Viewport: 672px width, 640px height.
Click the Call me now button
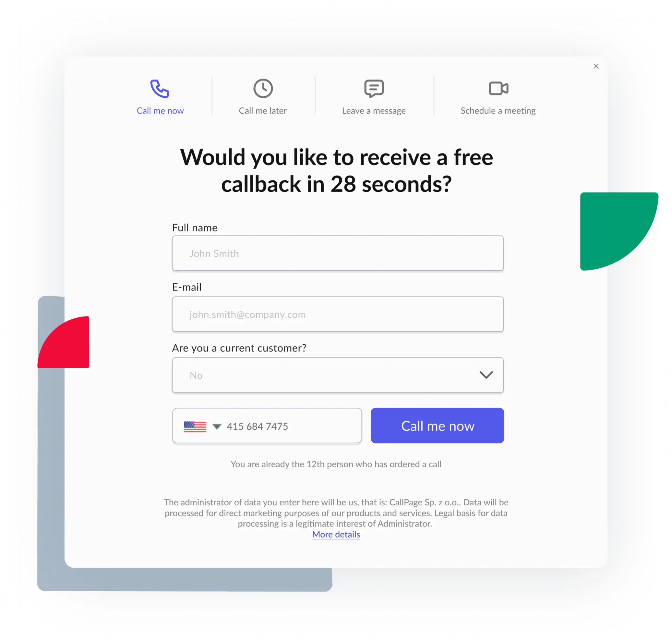(438, 426)
